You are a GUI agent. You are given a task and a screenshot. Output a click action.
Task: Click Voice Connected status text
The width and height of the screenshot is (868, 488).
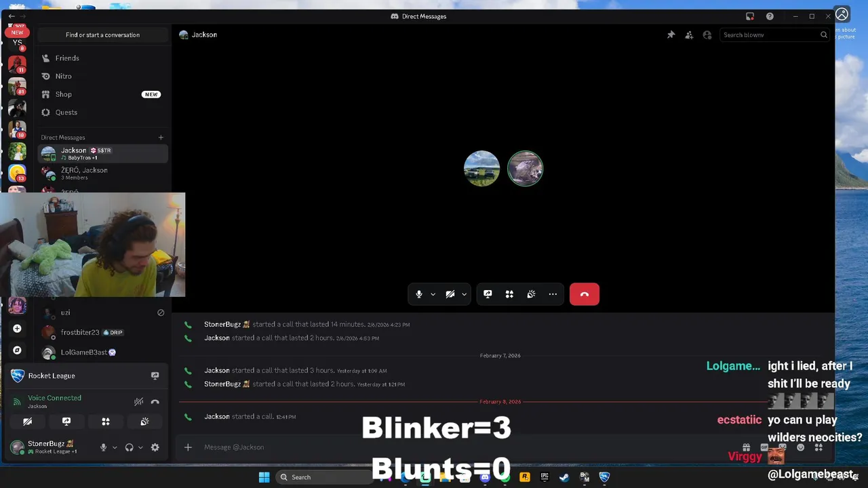tap(54, 398)
